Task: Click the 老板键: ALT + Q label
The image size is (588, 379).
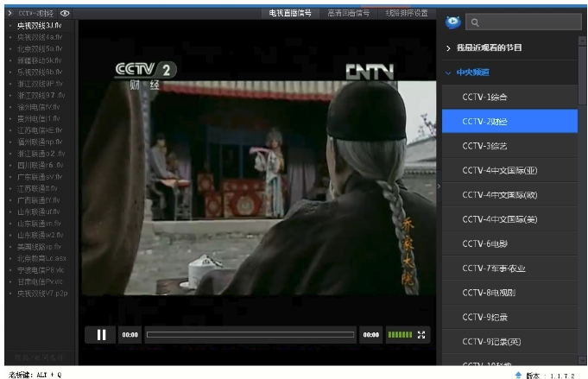Action: click(35, 375)
